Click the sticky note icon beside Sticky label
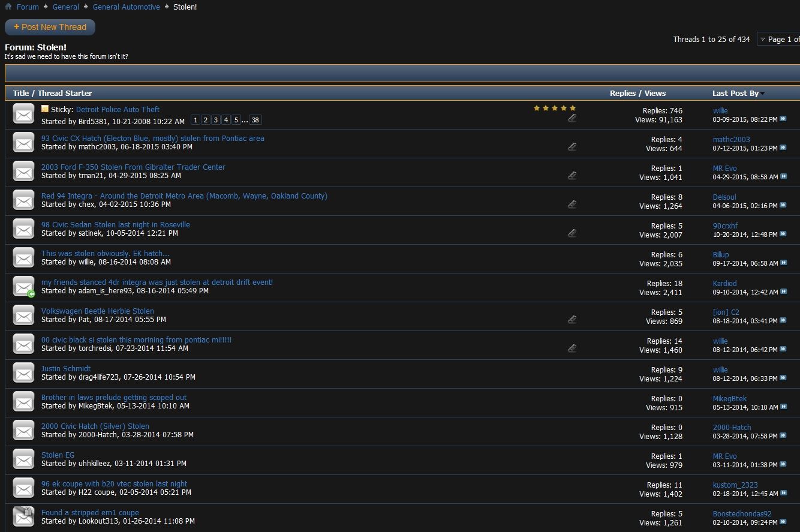The image size is (800, 532). [x=45, y=109]
